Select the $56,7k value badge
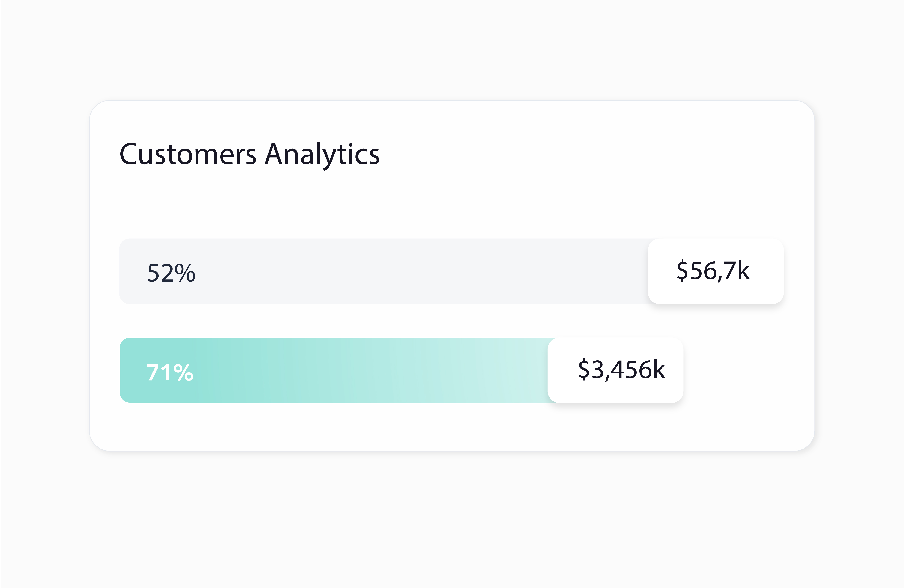Screen dimensions: 904x588 tap(715, 271)
